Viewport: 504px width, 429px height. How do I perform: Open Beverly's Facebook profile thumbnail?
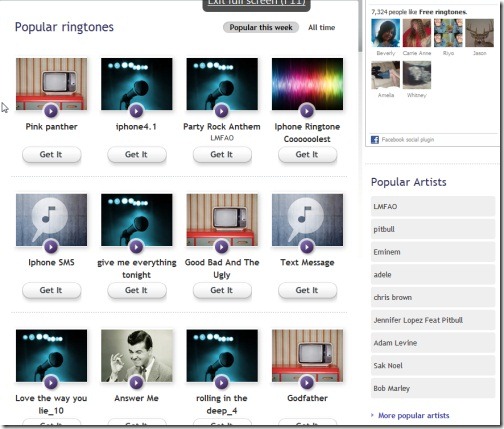click(386, 33)
